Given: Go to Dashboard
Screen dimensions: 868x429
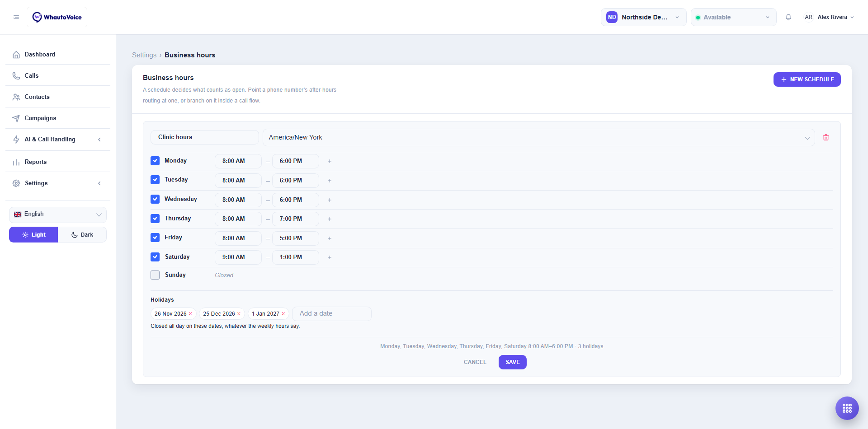Looking at the screenshot, I should 58,55.
